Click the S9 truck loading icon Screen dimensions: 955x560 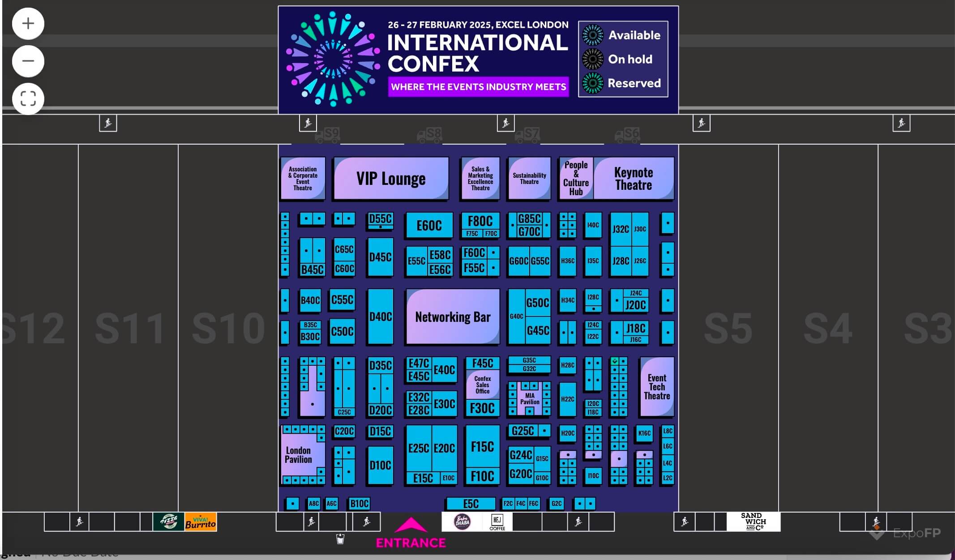pyautogui.click(x=327, y=134)
